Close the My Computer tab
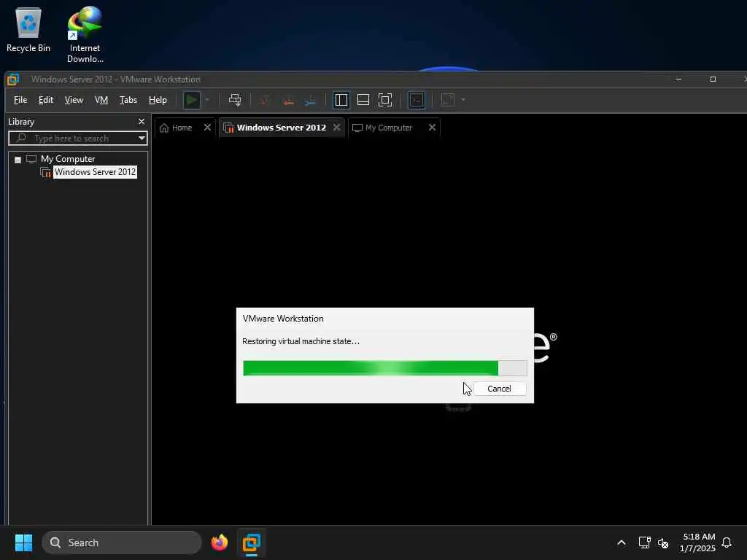747x560 pixels. click(432, 128)
